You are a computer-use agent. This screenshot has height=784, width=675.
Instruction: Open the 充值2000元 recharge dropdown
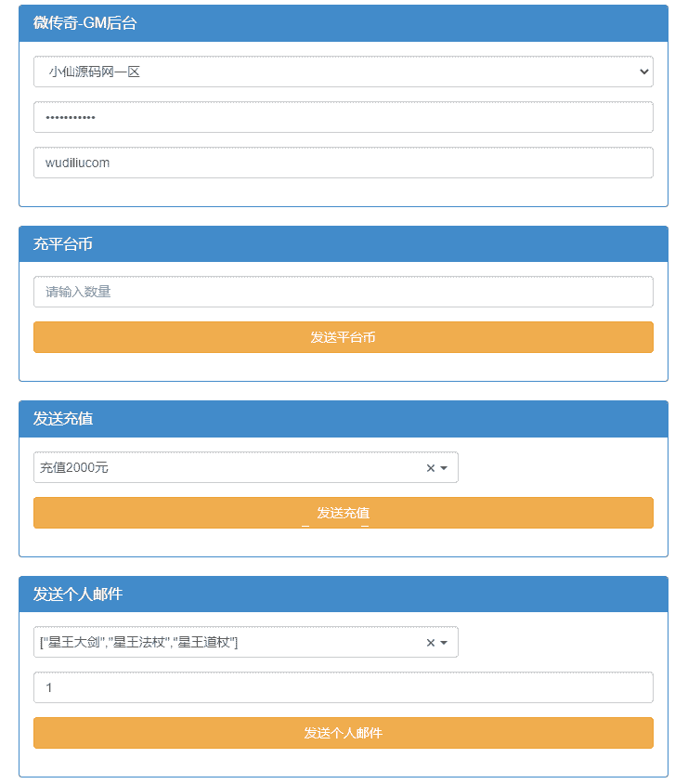coord(246,467)
